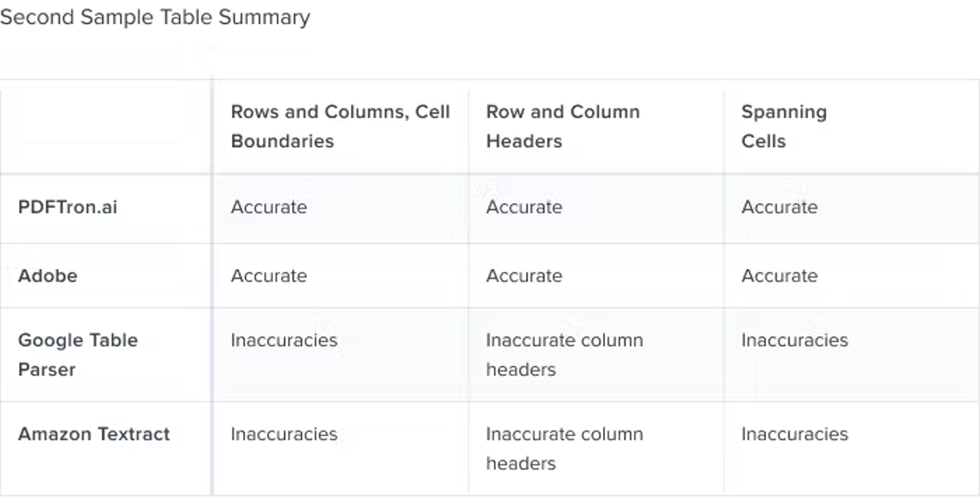The image size is (980, 503).
Task: Click Amazon Textract's 'Inaccuracies' under Spanning Cells
Action: 794,434
